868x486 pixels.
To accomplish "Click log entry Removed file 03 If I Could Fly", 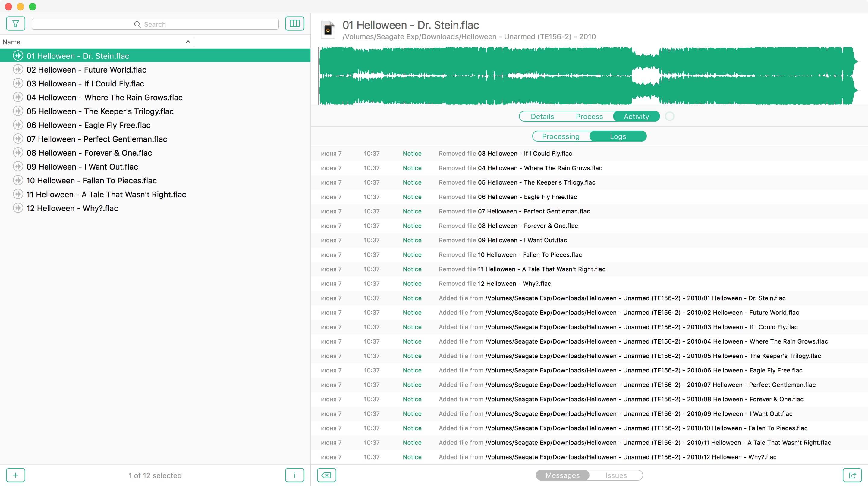I will (x=589, y=153).
